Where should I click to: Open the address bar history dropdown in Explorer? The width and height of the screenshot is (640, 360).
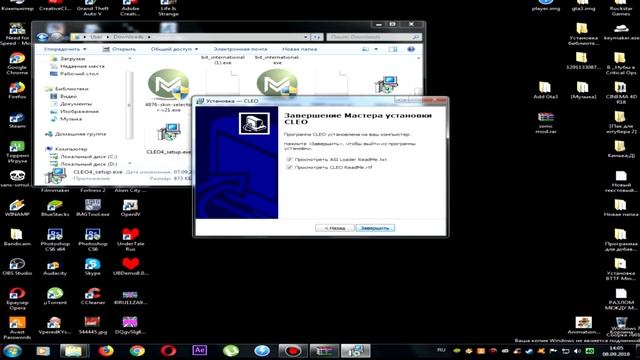306,37
